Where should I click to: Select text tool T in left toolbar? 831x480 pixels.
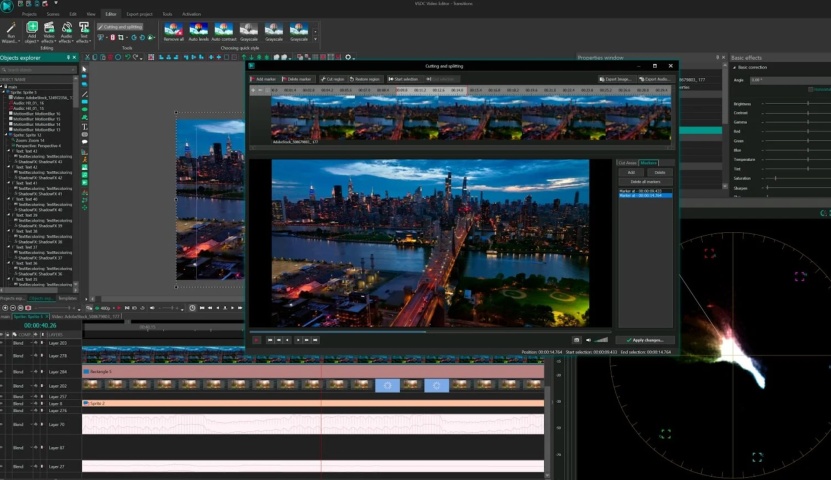85,127
